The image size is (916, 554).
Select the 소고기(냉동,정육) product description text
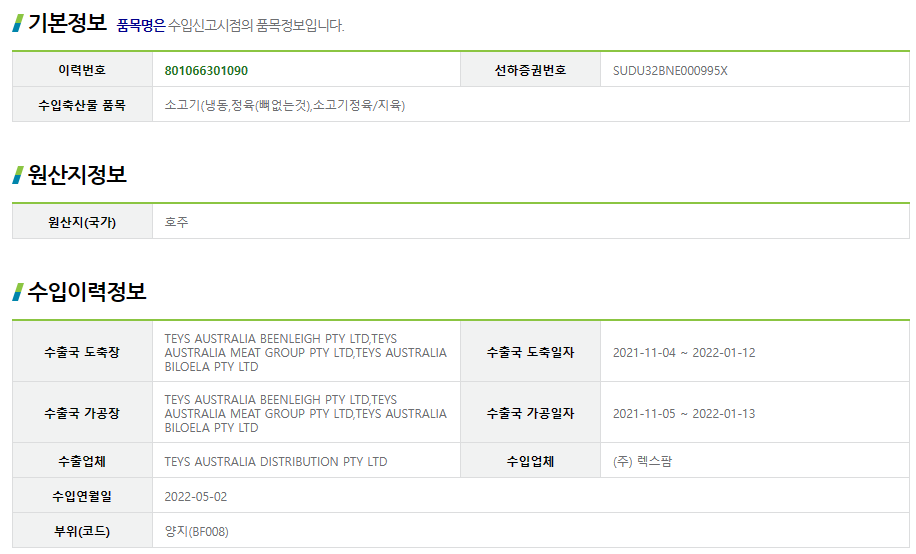point(284,105)
